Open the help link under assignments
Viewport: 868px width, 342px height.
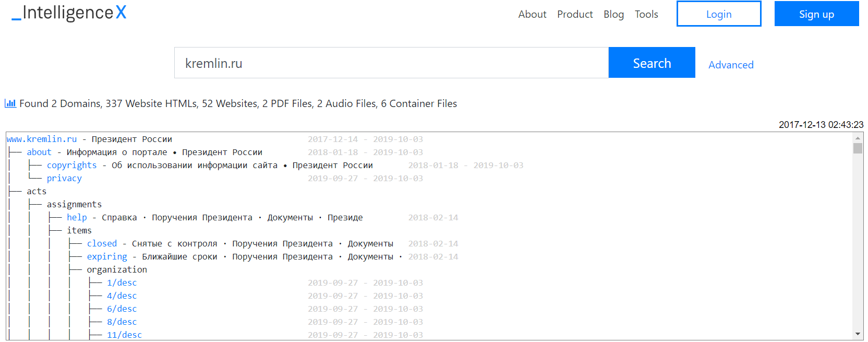coord(77,218)
